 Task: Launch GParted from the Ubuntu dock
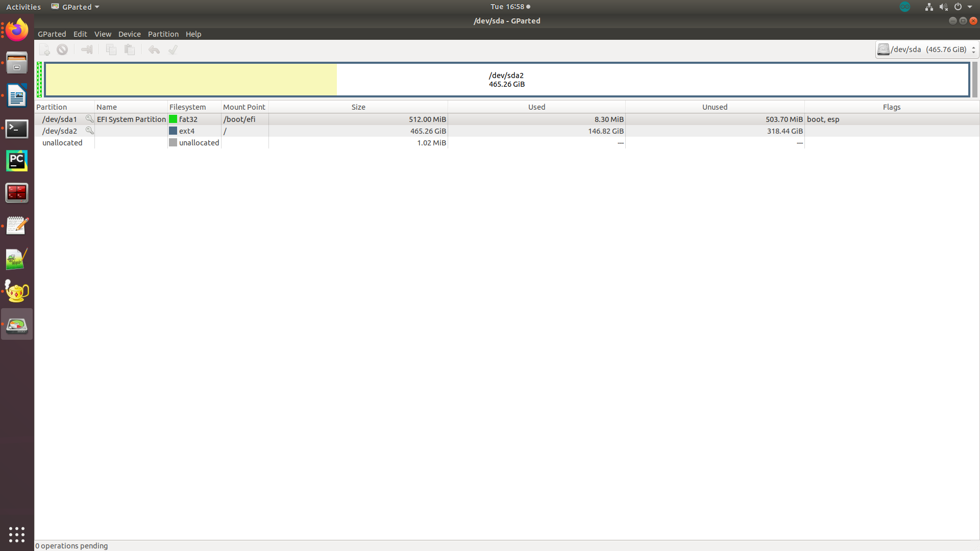tap(17, 323)
